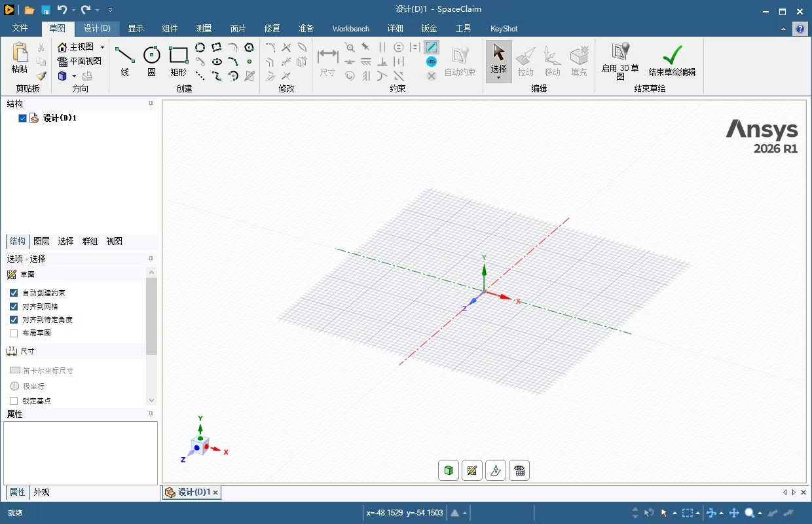Image resolution: width=812 pixels, height=524 pixels.
Task: Activate the 移动 (Move) tool
Action: [551, 58]
